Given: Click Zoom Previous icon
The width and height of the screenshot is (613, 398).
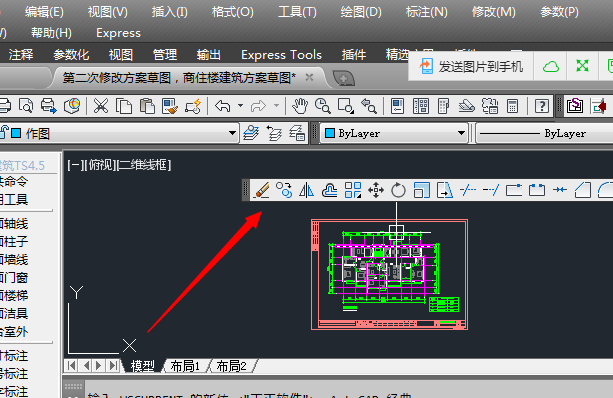Looking at the screenshot, I should click(x=369, y=106).
